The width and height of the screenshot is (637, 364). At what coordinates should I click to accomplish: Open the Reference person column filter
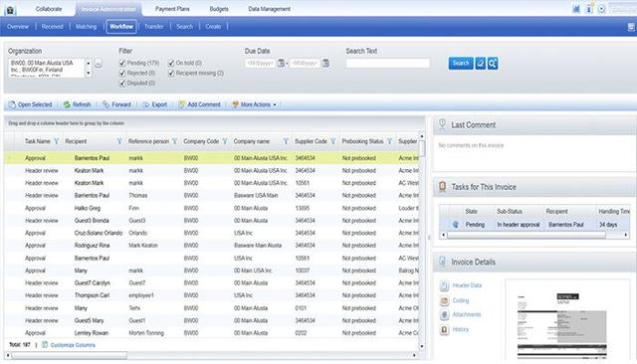tap(175, 141)
